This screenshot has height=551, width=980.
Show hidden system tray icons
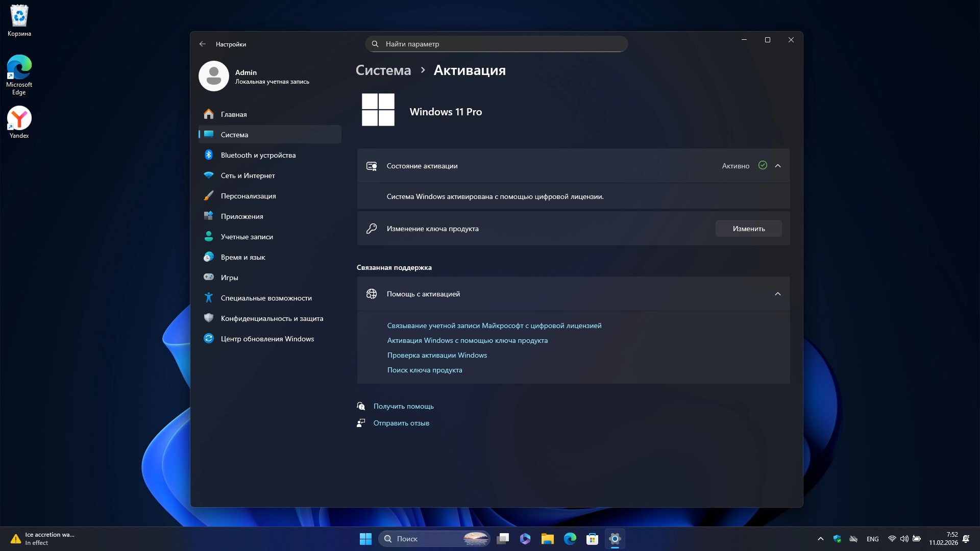pyautogui.click(x=820, y=539)
